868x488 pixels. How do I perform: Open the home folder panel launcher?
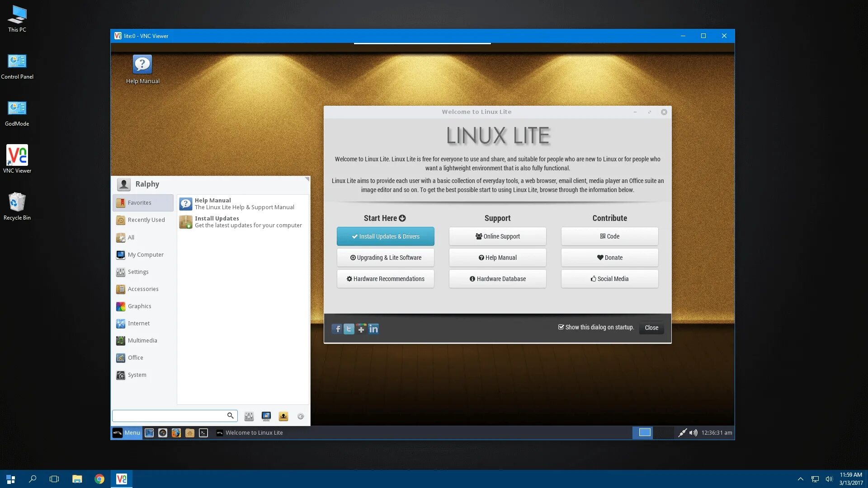pyautogui.click(x=190, y=433)
